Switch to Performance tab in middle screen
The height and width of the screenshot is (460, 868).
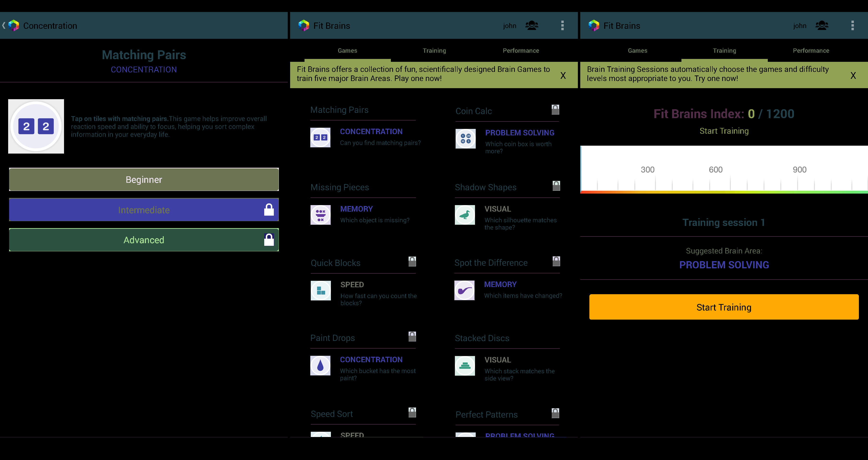521,51
